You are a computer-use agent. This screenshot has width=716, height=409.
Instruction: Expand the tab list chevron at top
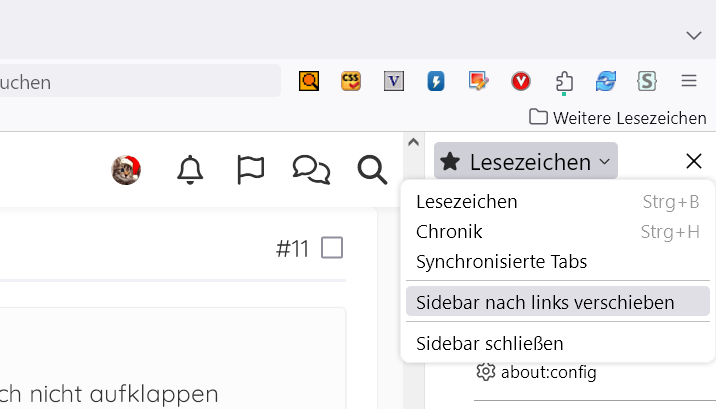pos(694,35)
